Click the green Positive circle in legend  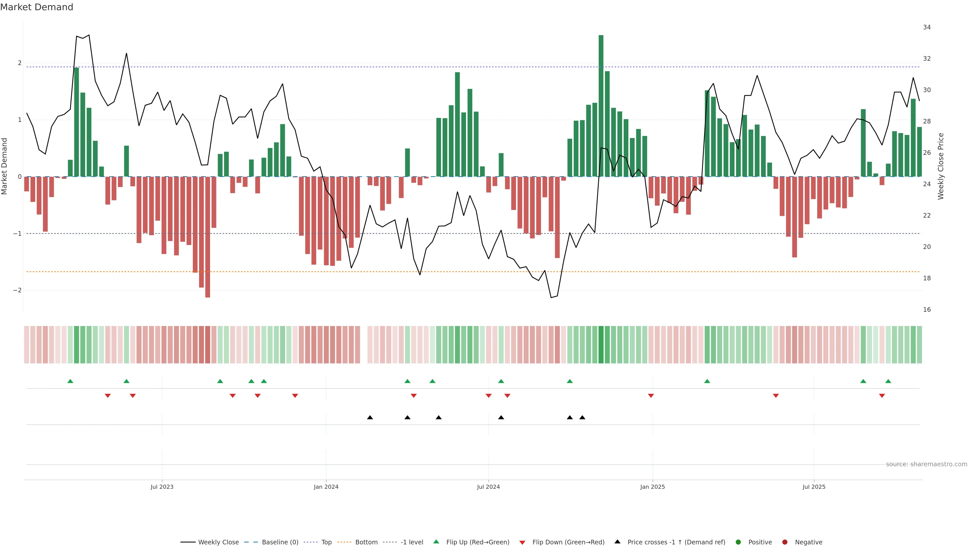click(738, 542)
